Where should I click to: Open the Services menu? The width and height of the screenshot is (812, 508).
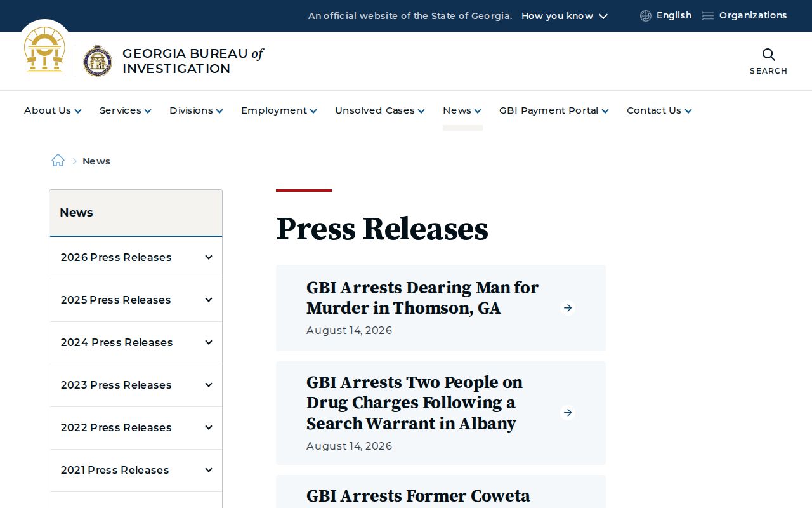click(x=125, y=110)
